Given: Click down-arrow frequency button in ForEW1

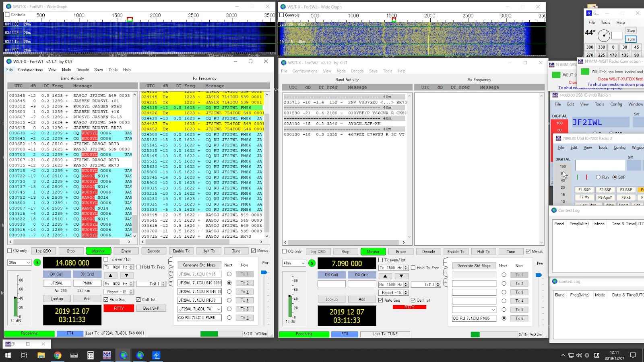Looking at the screenshot, I should 126,275.
